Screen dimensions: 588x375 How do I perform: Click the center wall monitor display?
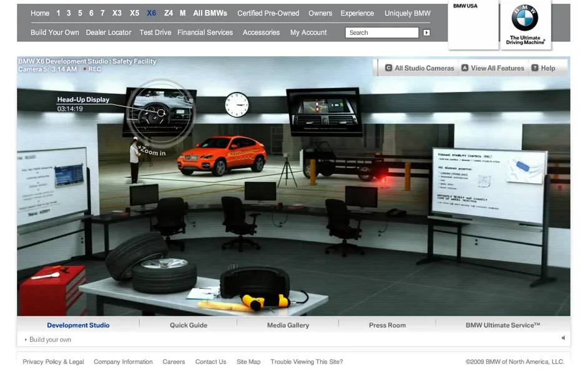pyautogui.click(x=325, y=111)
